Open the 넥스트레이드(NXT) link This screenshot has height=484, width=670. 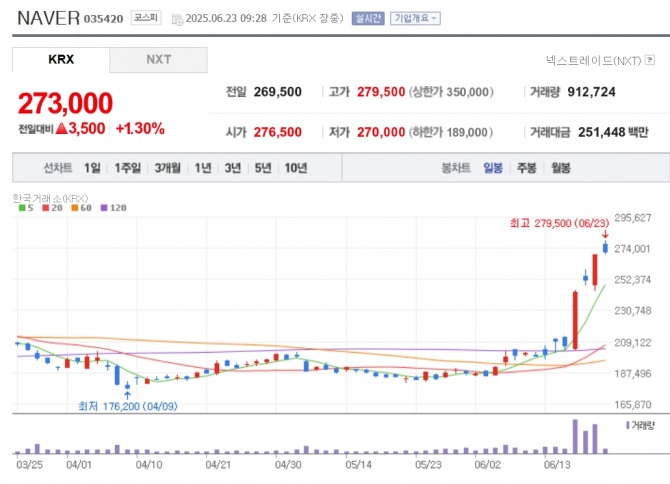point(594,60)
